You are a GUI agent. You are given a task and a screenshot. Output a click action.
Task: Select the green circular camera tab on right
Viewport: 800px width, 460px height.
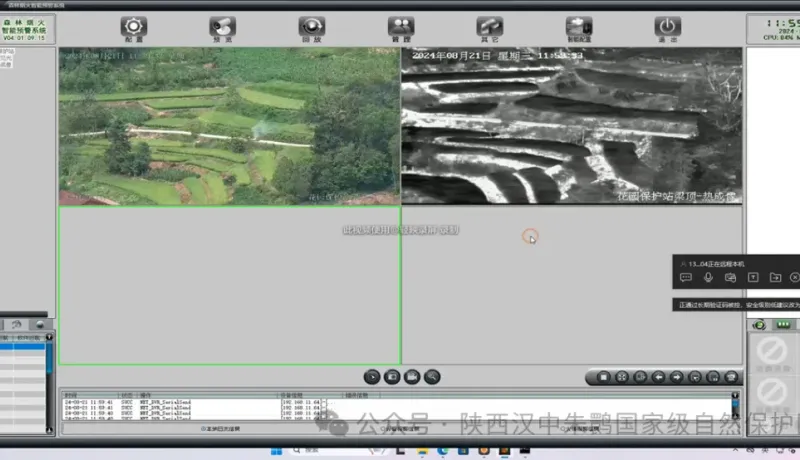click(759, 325)
